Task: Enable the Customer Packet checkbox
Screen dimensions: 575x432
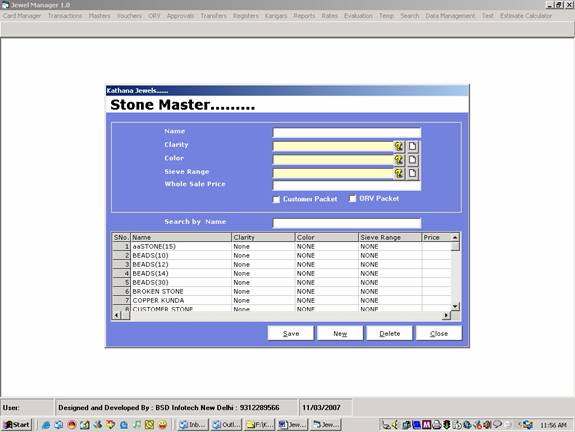Action: [276, 199]
